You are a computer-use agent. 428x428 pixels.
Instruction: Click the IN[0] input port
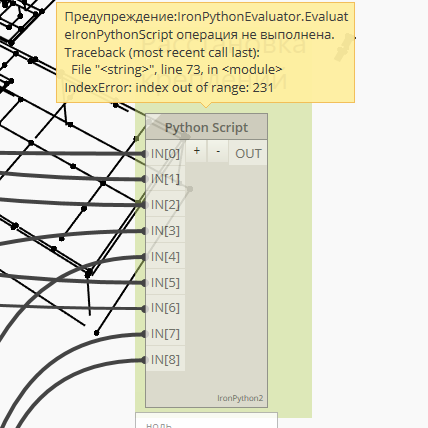coord(165,153)
